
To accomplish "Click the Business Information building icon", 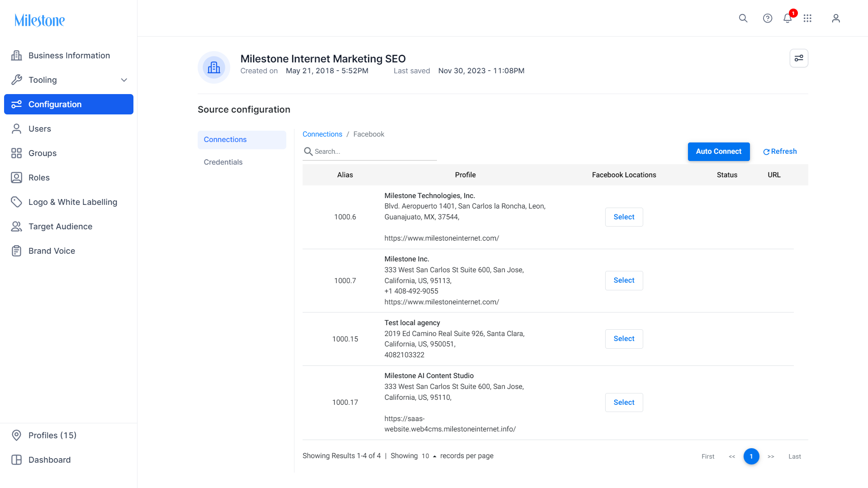I will pos(17,56).
